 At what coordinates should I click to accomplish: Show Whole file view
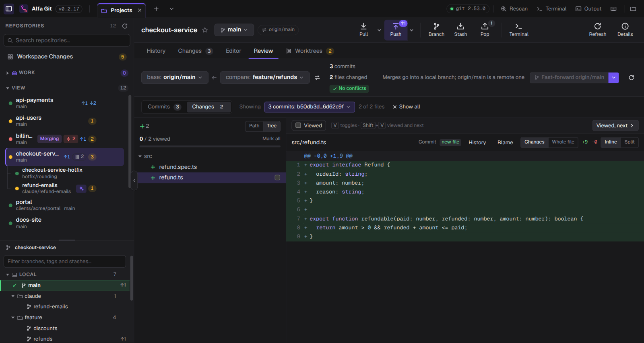click(x=563, y=142)
